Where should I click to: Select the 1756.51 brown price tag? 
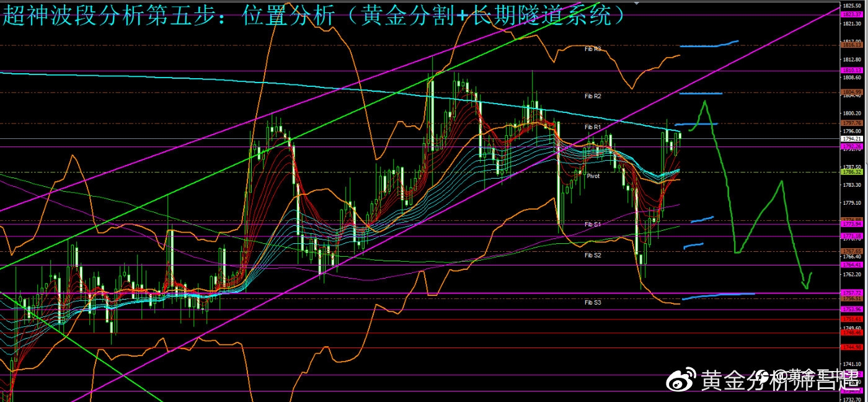tap(852, 298)
